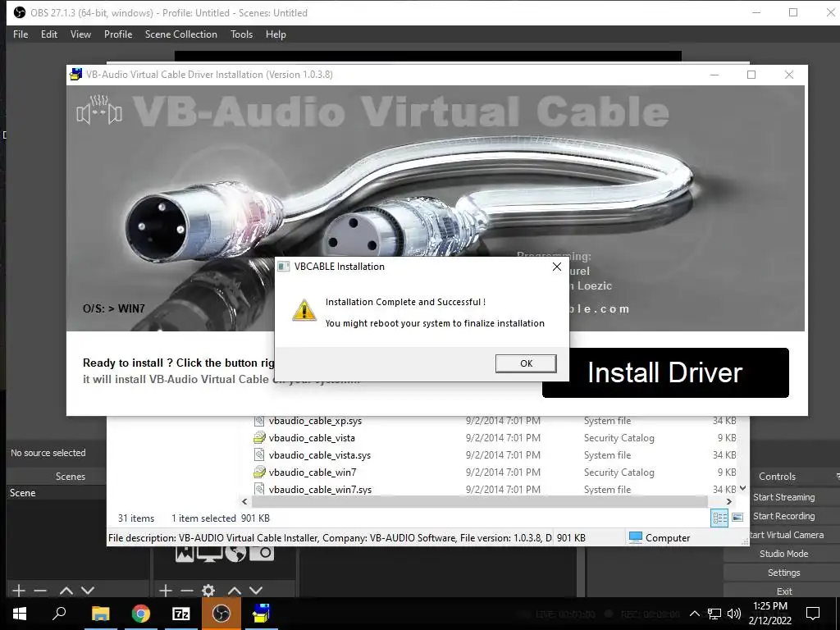
Task: Open Windows taskbar search
Action: [x=59, y=614]
